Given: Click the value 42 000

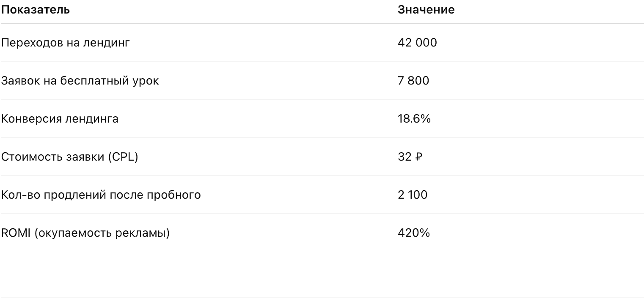Looking at the screenshot, I should click(417, 43).
